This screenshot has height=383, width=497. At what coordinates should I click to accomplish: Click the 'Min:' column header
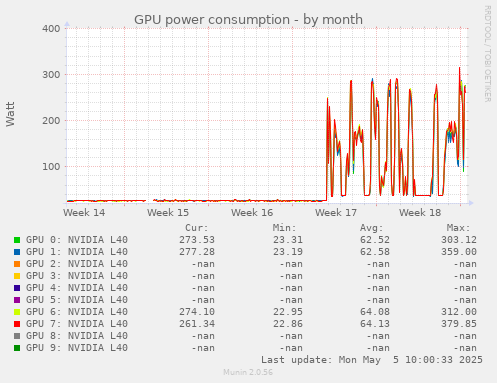[x=284, y=228]
